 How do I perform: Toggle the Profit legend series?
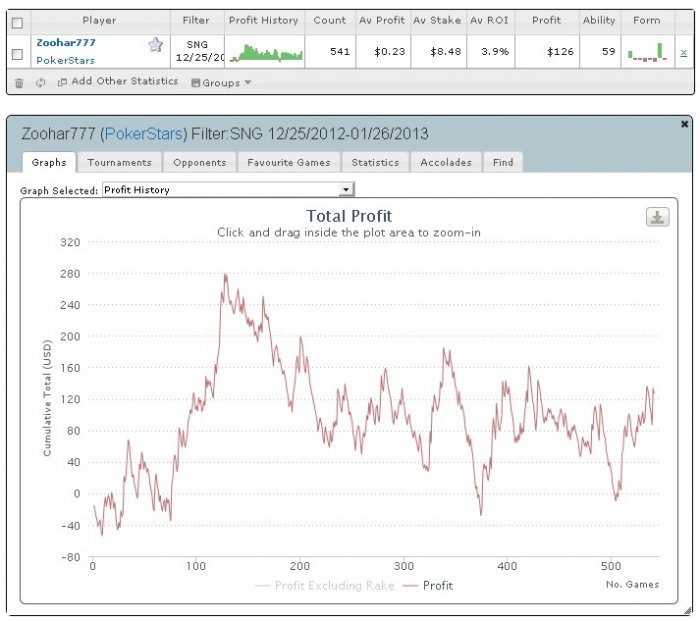428,585
